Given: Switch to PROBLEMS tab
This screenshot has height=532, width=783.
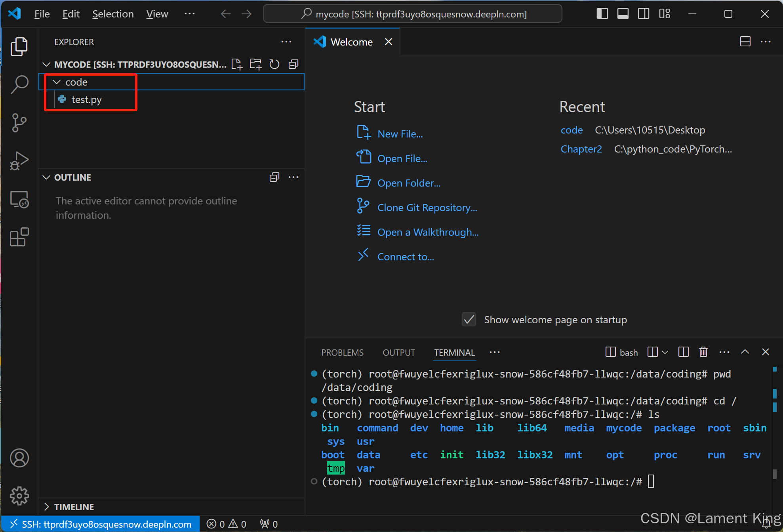Looking at the screenshot, I should [x=342, y=353].
